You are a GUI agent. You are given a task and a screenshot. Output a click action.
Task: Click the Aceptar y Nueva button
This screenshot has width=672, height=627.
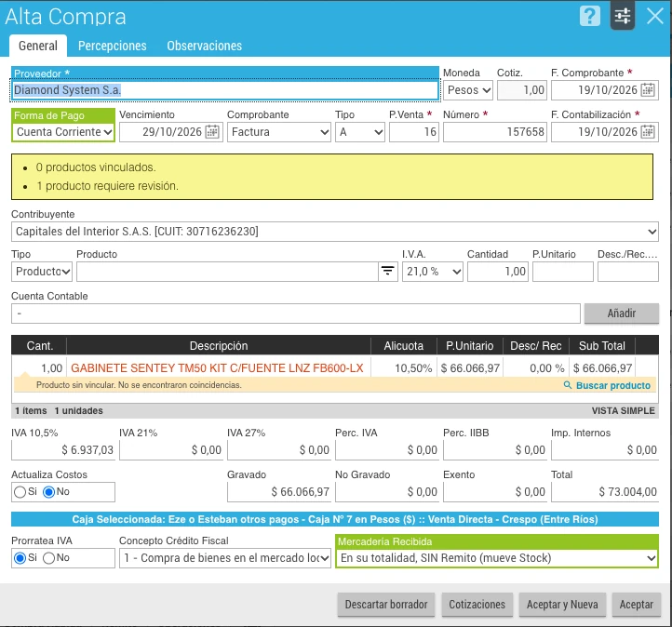click(562, 605)
